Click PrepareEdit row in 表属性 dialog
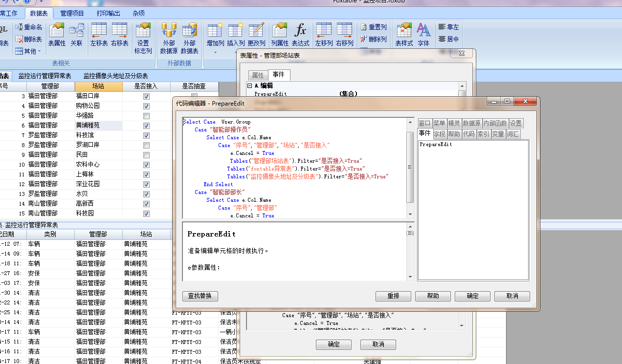The width and height of the screenshot is (622, 364). point(352,94)
